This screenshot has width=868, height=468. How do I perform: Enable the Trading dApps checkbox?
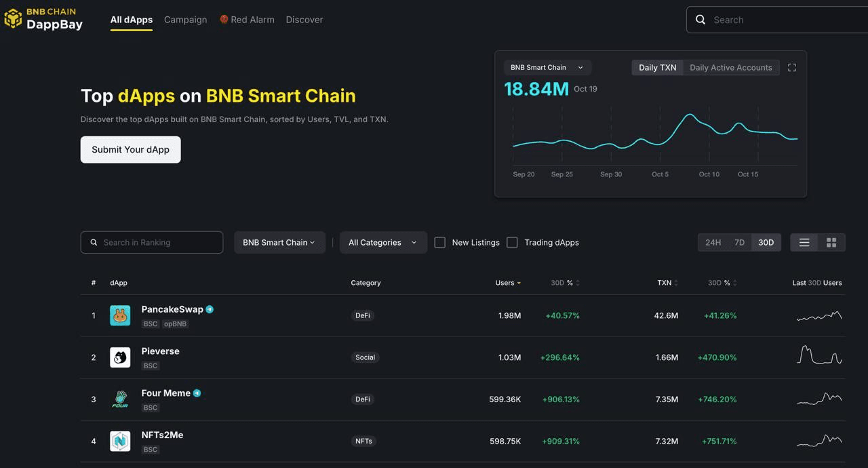pyautogui.click(x=513, y=243)
